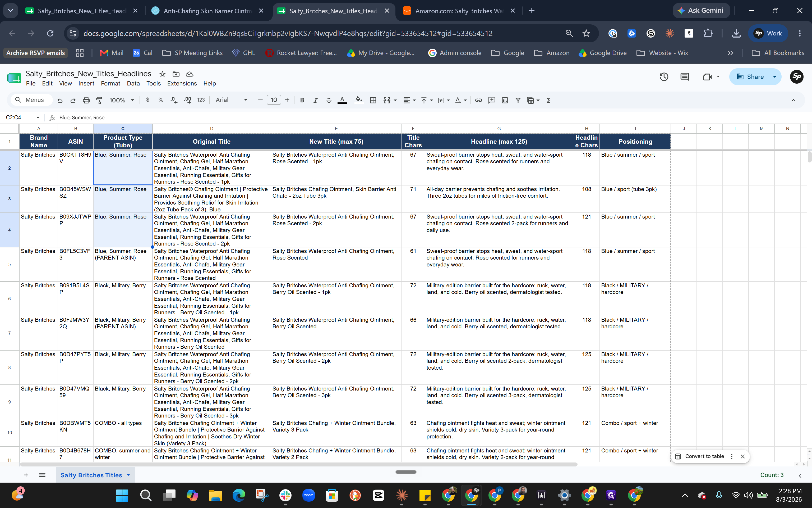Open the Arial font dropdown
The height and width of the screenshot is (508, 812).
click(231, 100)
